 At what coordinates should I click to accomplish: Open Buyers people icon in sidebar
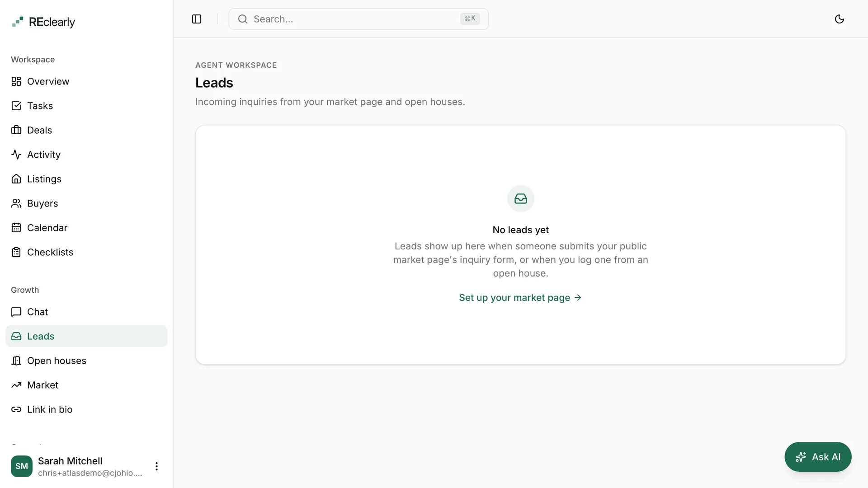[16, 203]
